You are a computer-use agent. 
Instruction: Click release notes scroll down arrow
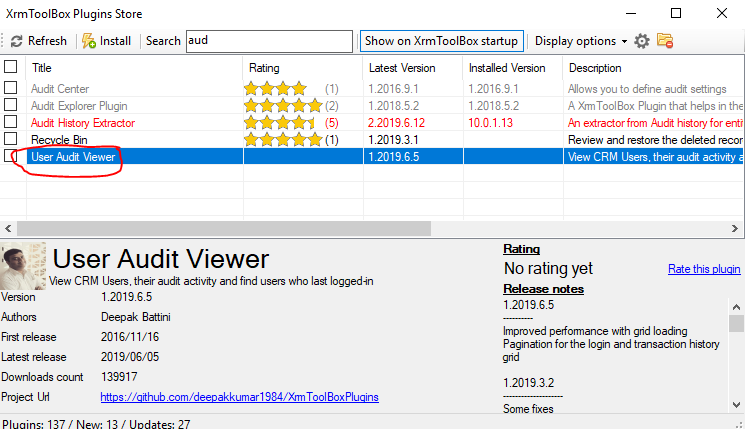736,405
